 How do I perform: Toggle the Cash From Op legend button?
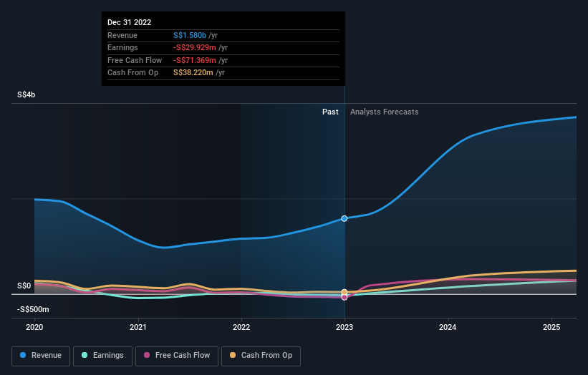pyautogui.click(x=261, y=356)
